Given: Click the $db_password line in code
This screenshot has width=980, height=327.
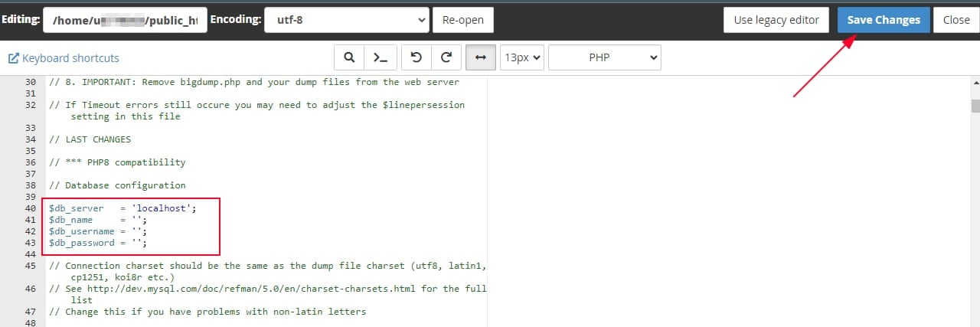Looking at the screenshot, I should [x=97, y=243].
